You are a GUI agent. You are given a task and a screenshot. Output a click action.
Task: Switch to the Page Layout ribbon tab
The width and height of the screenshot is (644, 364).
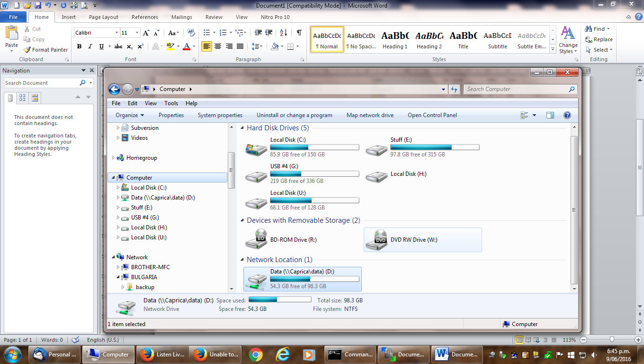tap(104, 17)
